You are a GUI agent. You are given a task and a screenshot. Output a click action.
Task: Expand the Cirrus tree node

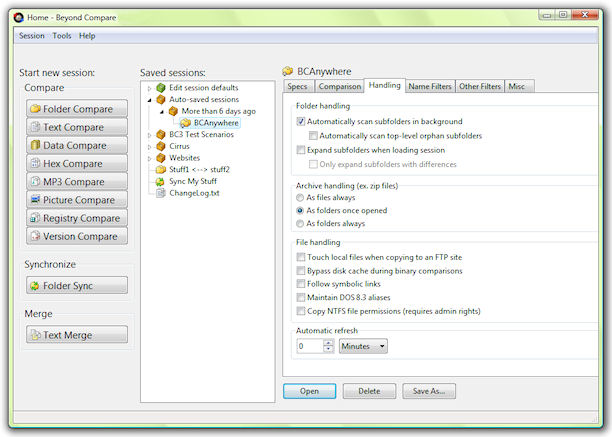pos(149,147)
